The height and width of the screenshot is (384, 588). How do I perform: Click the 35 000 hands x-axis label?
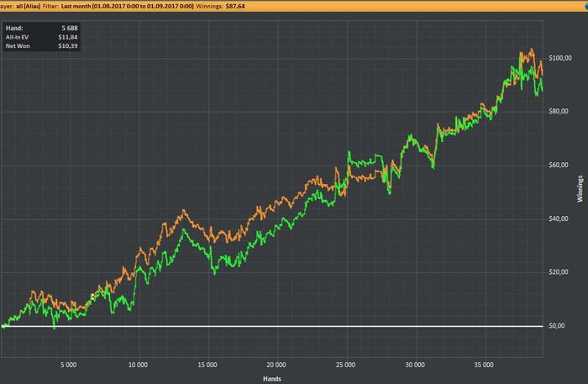click(484, 365)
